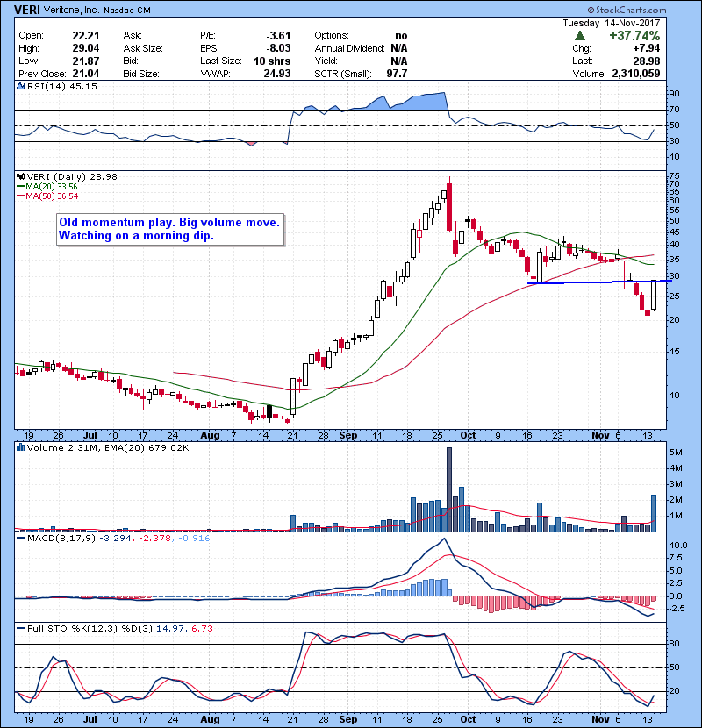Click the MACD(8,17,9) indicator label
Screen dimensions: 702x728
[61, 539]
